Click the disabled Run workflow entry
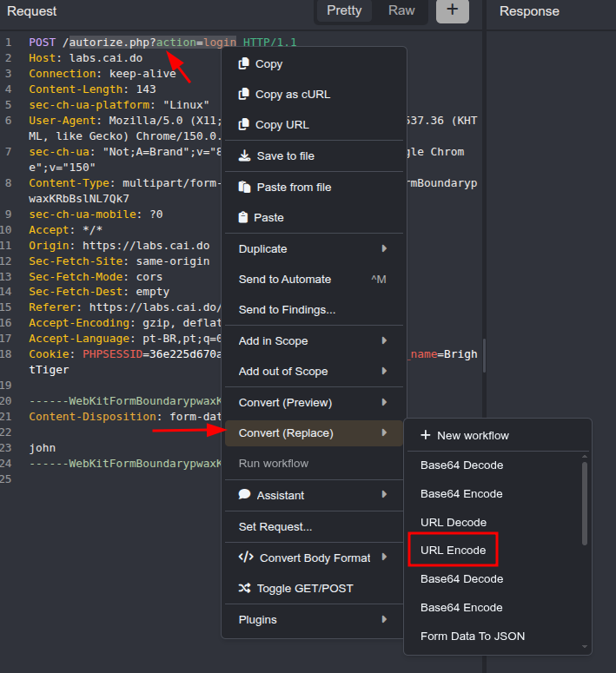Screen dimensions: 616x673 (x=314, y=464)
